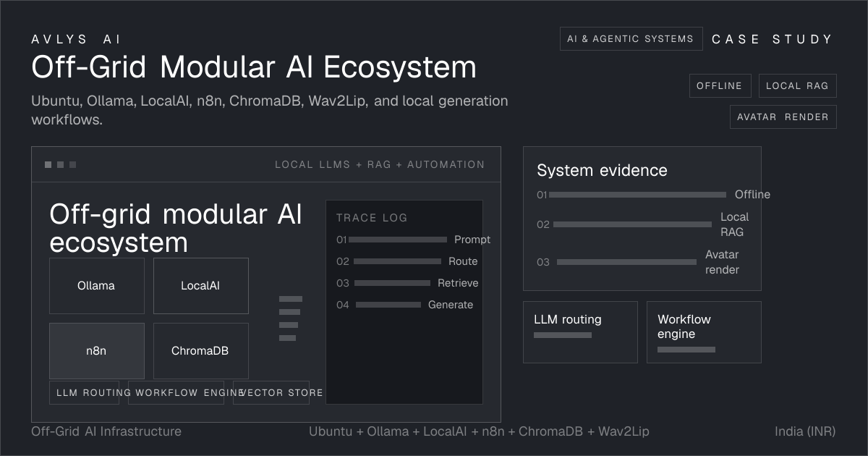Click the System evidence bar labeled Offline
868x456 pixels.
click(x=637, y=195)
